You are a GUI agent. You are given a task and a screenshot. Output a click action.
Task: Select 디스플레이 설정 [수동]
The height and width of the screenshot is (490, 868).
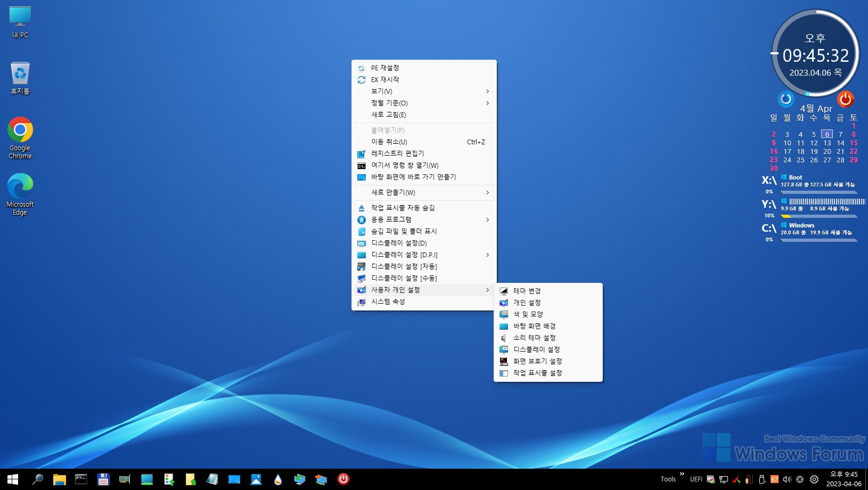click(x=424, y=279)
